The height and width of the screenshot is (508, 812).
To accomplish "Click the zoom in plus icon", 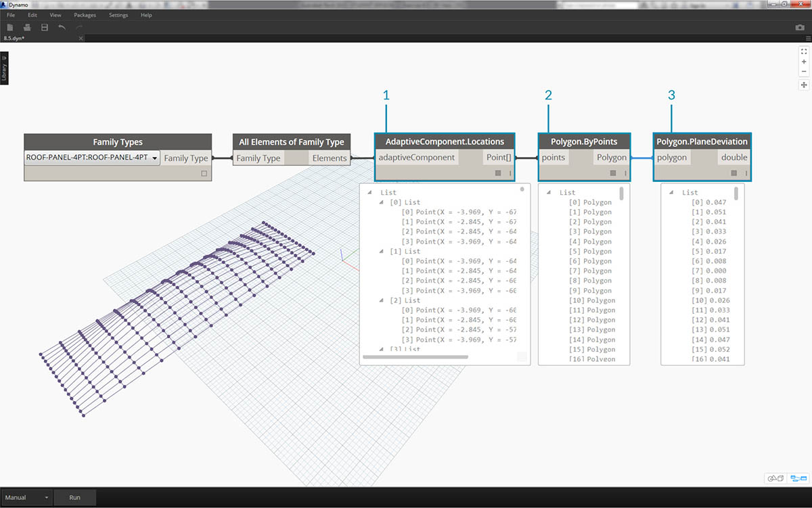I will (804, 62).
